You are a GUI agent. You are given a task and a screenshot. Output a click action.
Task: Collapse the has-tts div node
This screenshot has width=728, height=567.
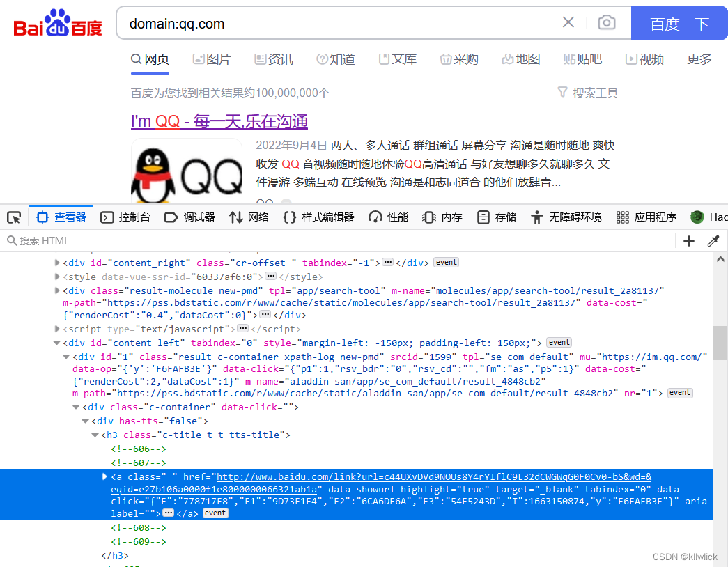(86, 421)
